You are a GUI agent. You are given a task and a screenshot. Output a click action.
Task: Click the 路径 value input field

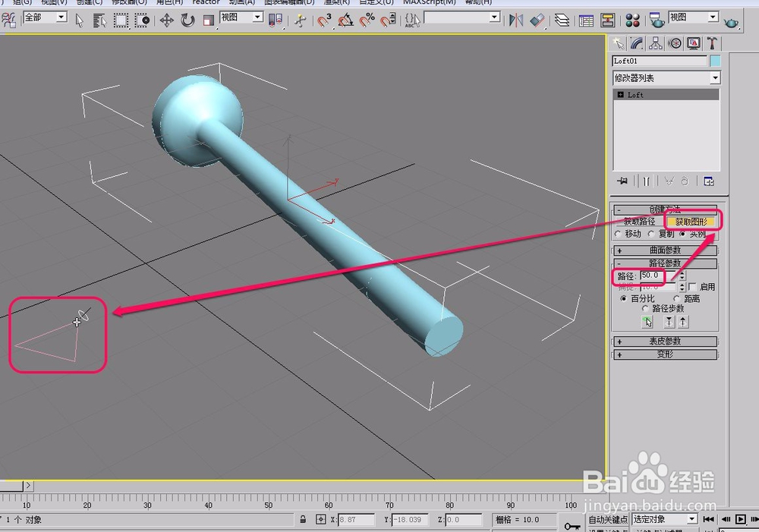pos(658,275)
